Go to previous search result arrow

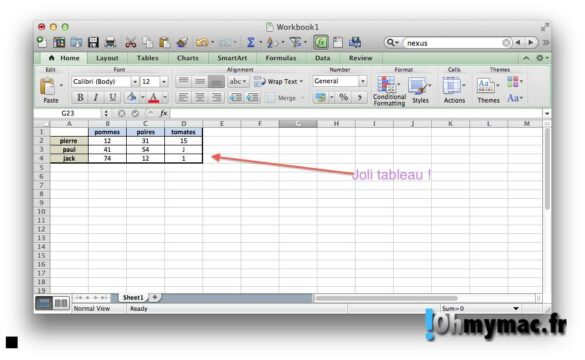coord(518,43)
